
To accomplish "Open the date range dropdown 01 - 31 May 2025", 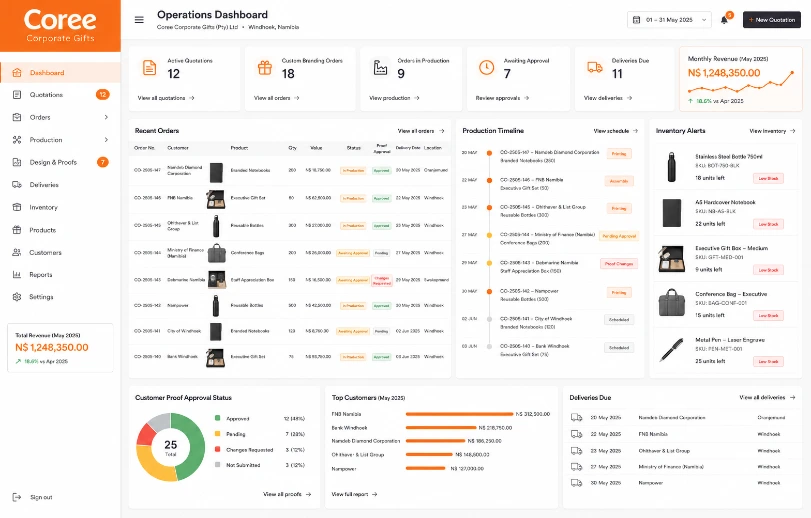I will (669, 20).
